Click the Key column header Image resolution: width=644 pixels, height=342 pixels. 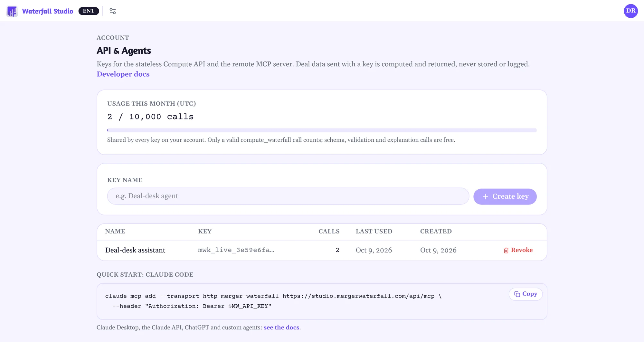tap(205, 232)
